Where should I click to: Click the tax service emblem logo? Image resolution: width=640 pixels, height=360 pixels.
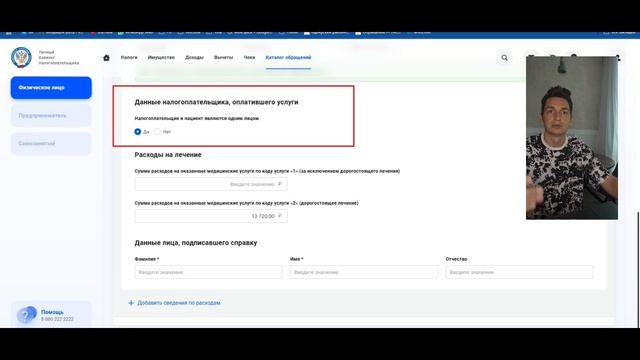(x=21, y=57)
